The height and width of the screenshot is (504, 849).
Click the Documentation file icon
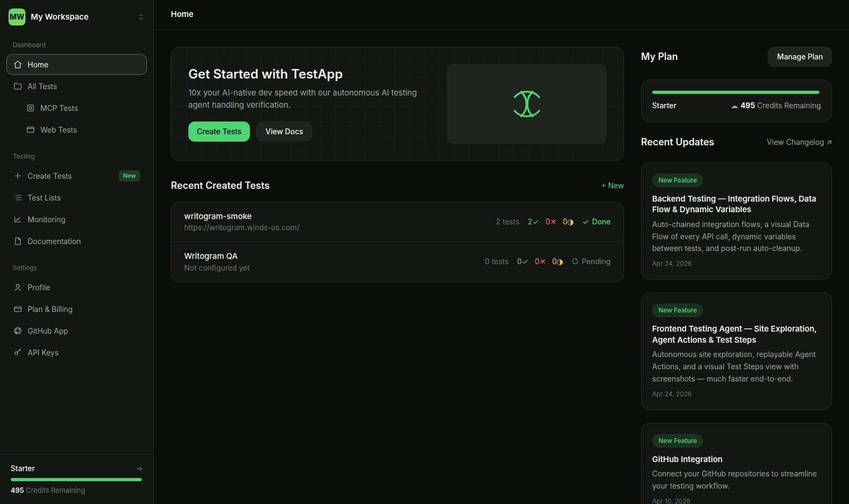coord(18,241)
